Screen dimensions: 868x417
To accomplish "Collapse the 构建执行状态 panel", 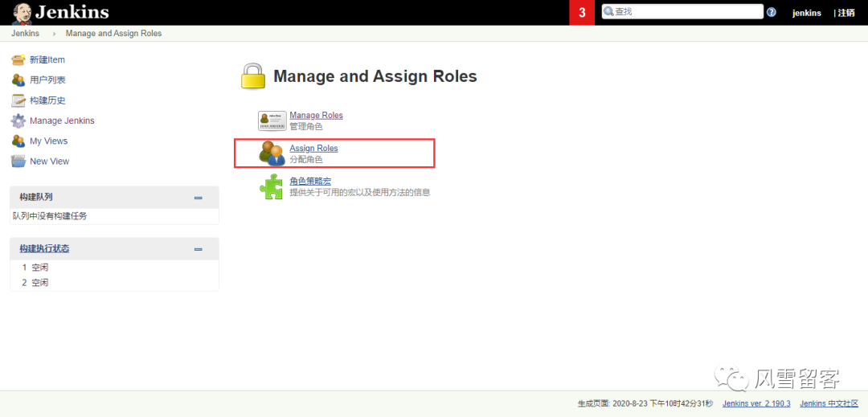I will [x=199, y=249].
